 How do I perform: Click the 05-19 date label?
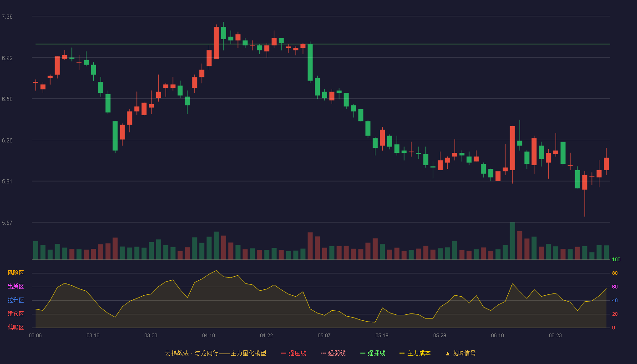tap(382, 335)
